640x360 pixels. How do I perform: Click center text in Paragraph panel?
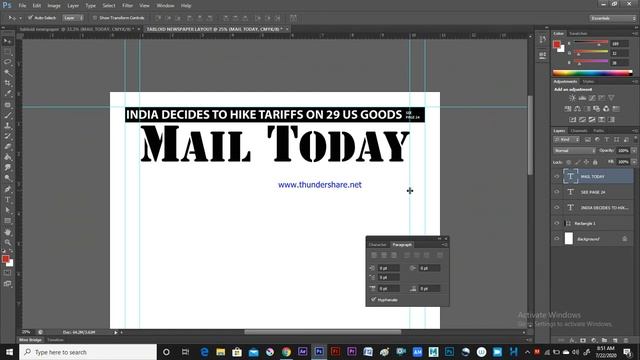[x=384, y=255]
